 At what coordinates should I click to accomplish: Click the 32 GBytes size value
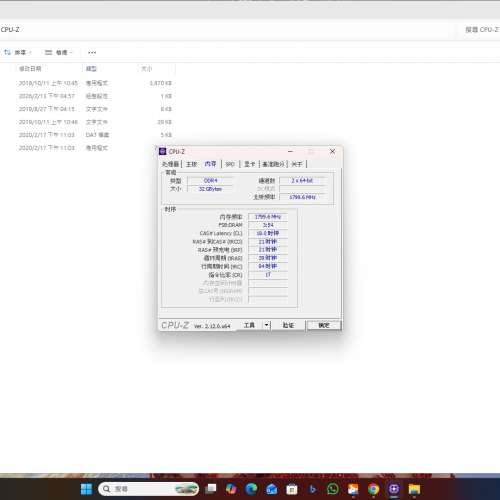(x=210, y=189)
